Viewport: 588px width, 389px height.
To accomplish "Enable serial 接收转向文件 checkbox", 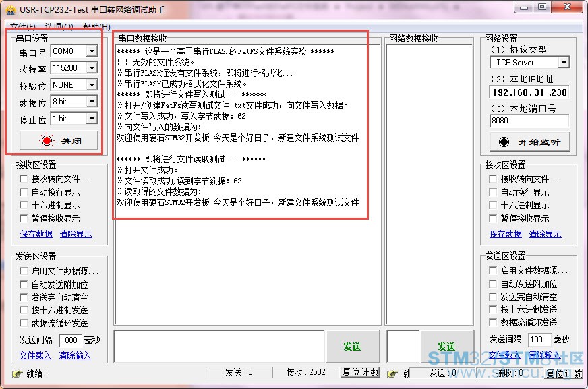I will 24,179.
